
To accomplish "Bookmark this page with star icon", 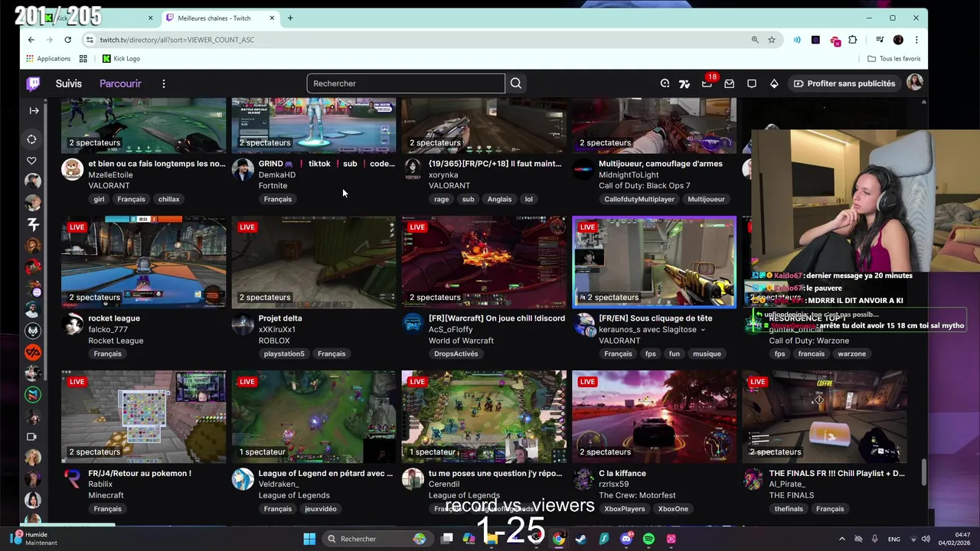I will click(772, 40).
